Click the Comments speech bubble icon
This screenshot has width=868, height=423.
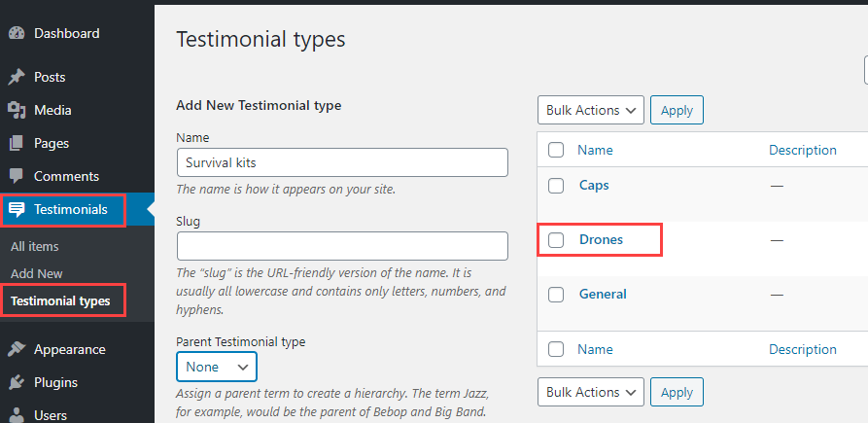[x=17, y=177]
